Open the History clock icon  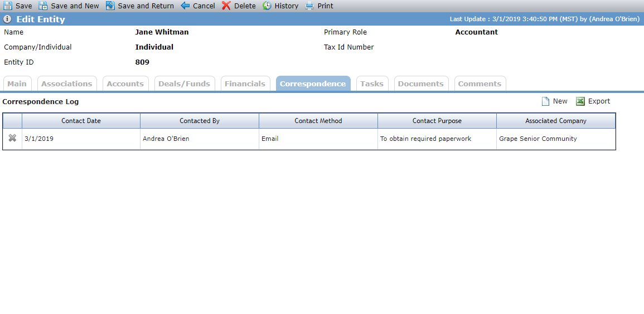pyautogui.click(x=267, y=6)
